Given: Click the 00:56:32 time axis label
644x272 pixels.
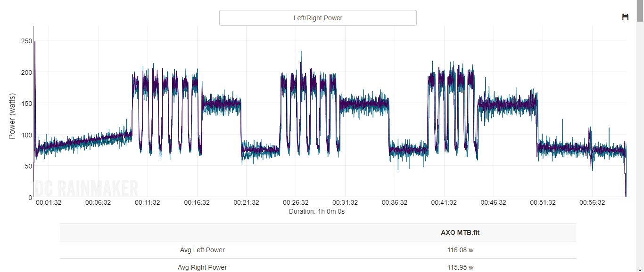Looking at the screenshot, I should click(x=592, y=202).
